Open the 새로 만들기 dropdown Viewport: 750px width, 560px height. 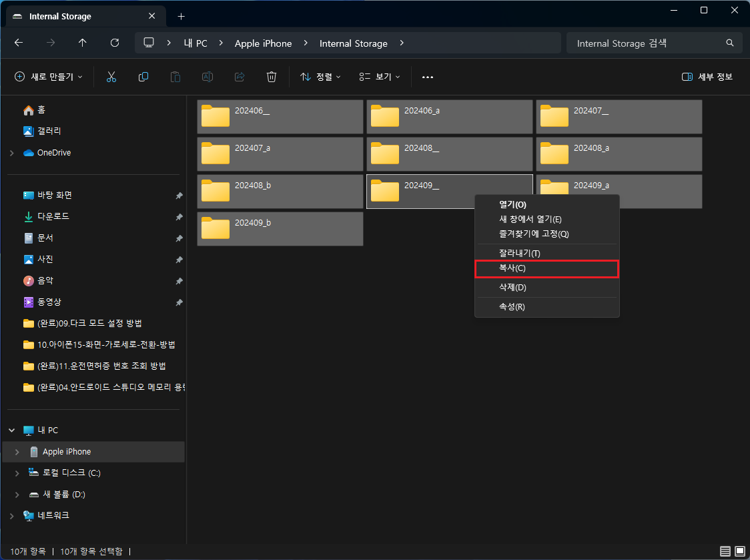(x=48, y=77)
